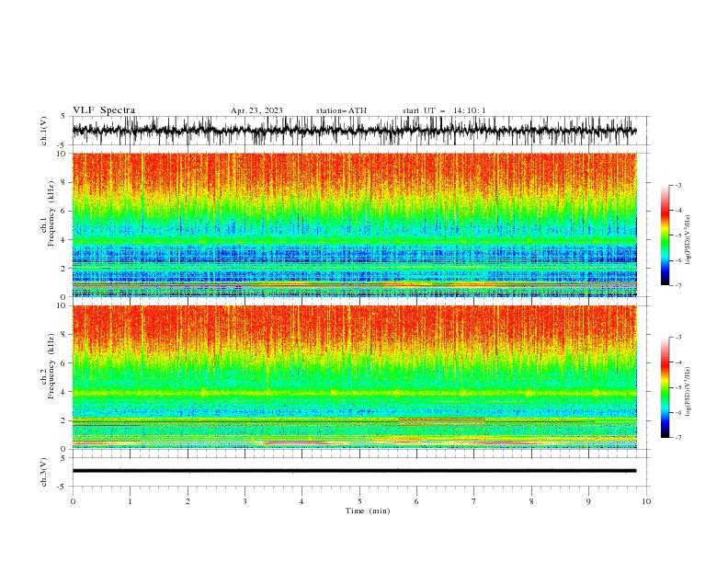Click the time axis tick label '7'
Viewport: 728px width, 563px height.
474,501
